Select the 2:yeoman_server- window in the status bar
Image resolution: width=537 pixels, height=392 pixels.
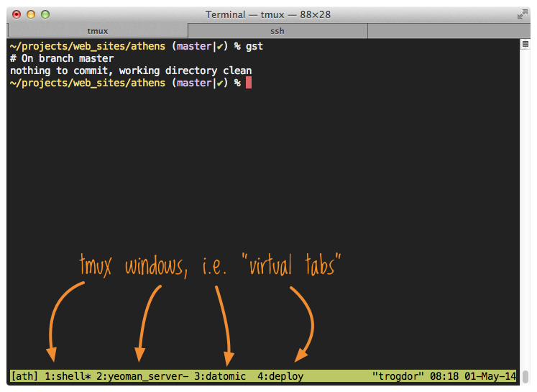(142, 376)
